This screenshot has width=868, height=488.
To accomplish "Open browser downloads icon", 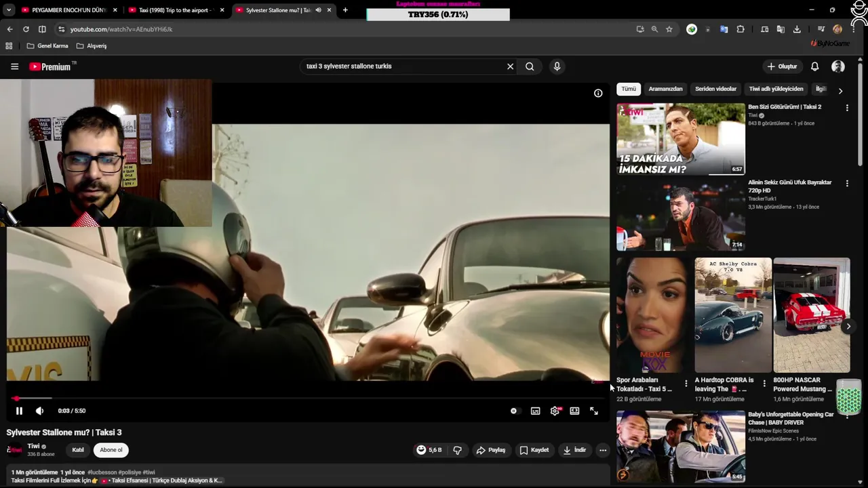I will [797, 29].
